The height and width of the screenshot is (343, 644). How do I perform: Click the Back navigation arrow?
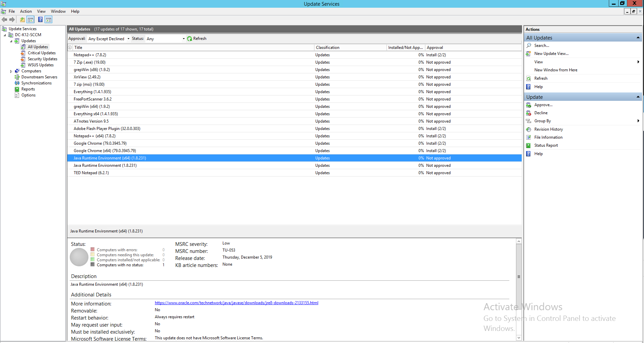(4, 19)
